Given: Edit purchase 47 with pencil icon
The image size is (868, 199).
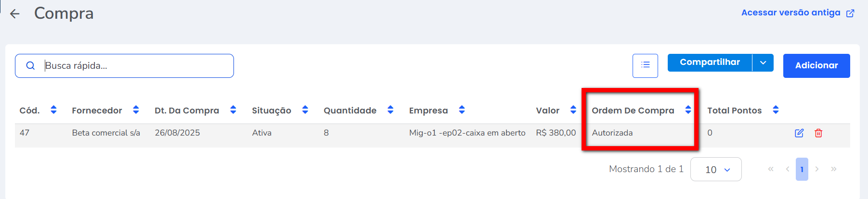Looking at the screenshot, I should tap(799, 133).
